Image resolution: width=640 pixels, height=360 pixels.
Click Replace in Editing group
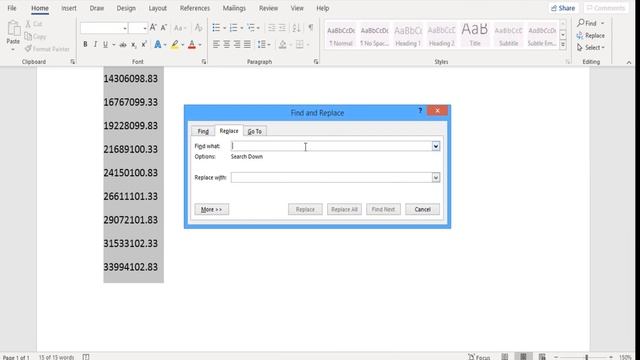(591, 36)
